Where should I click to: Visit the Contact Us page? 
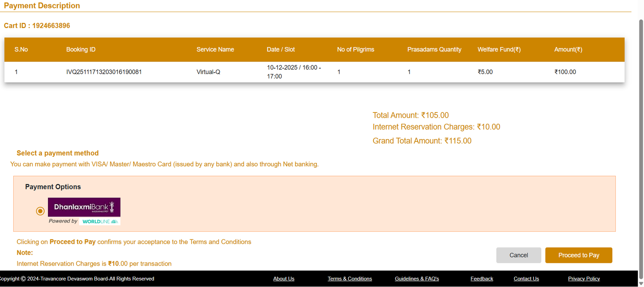click(526, 279)
